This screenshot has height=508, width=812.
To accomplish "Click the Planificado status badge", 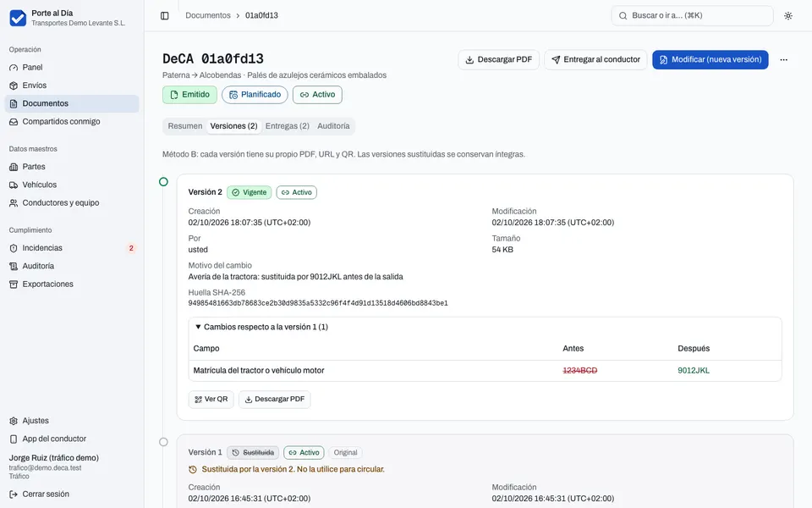I will tap(255, 95).
